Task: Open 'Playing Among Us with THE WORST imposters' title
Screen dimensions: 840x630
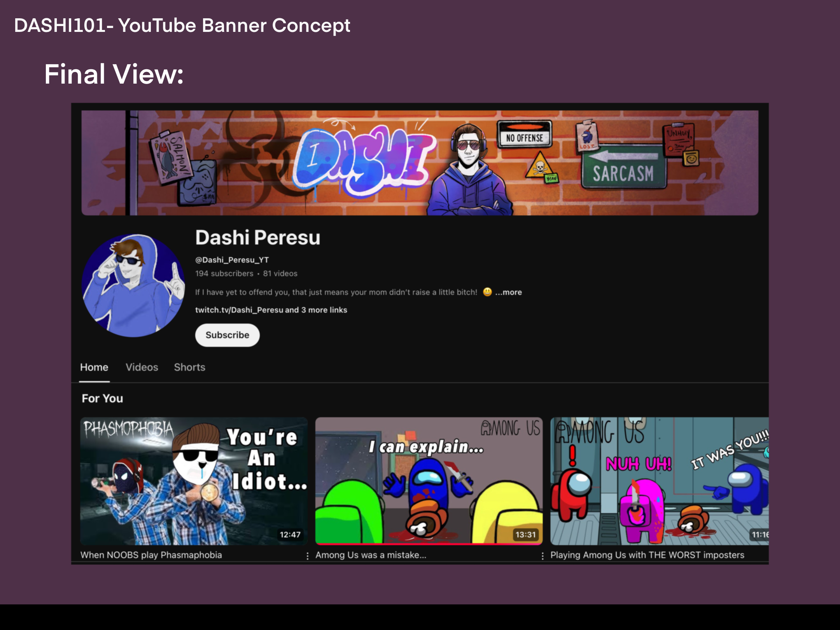Action: point(647,555)
